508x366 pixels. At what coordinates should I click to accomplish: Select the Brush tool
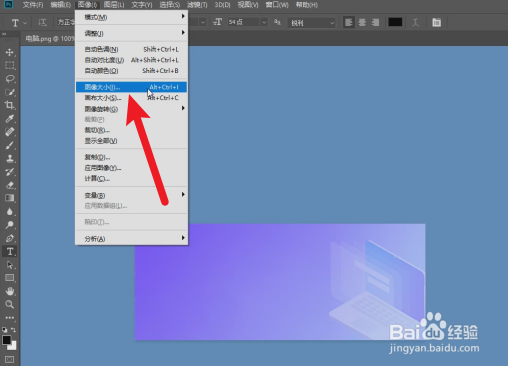[x=10, y=145]
